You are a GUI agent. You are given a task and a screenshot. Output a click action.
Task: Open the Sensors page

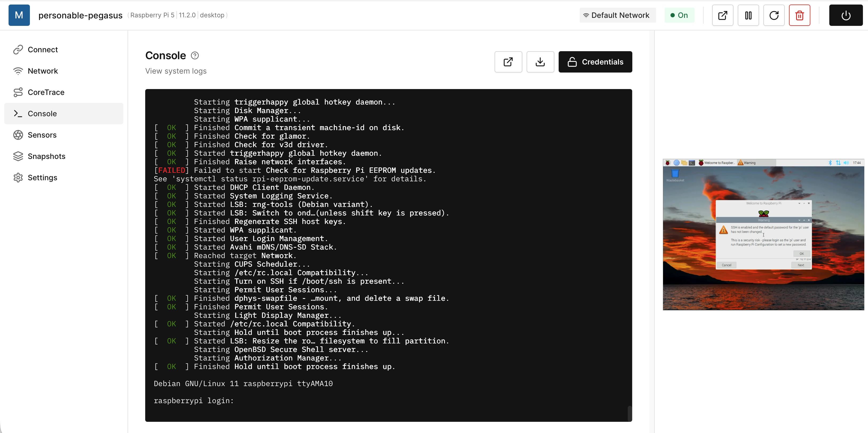pyautogui.click(x=42, y=135)
